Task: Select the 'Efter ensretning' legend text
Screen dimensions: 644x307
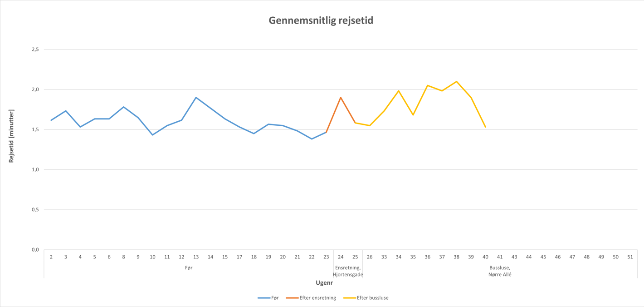Action: (x=317, y=298)
